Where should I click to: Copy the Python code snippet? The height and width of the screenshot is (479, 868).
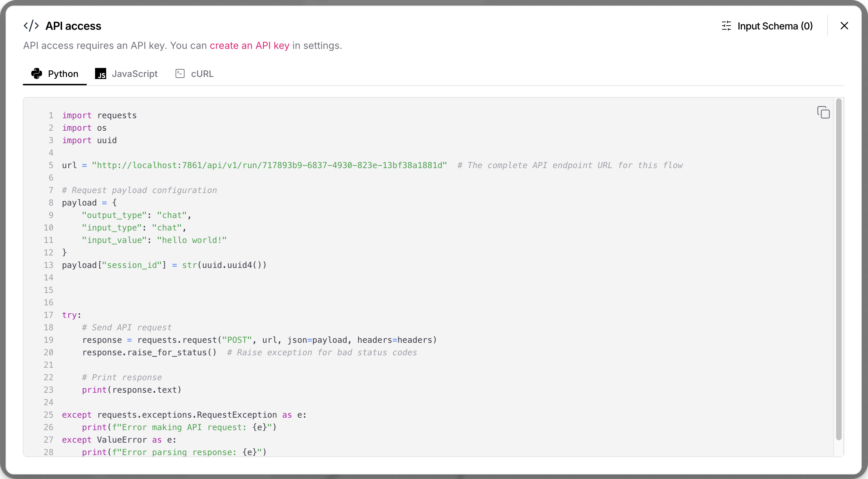coord(823,112)
